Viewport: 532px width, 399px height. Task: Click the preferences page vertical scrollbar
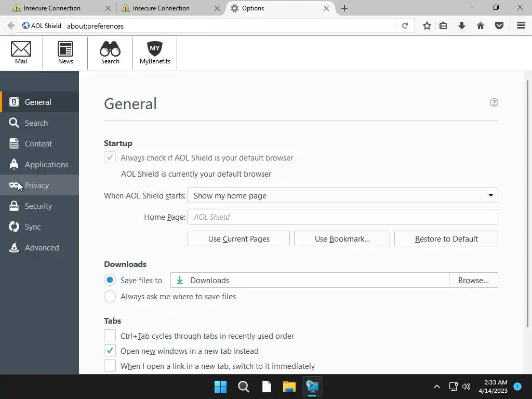point(528,204)
